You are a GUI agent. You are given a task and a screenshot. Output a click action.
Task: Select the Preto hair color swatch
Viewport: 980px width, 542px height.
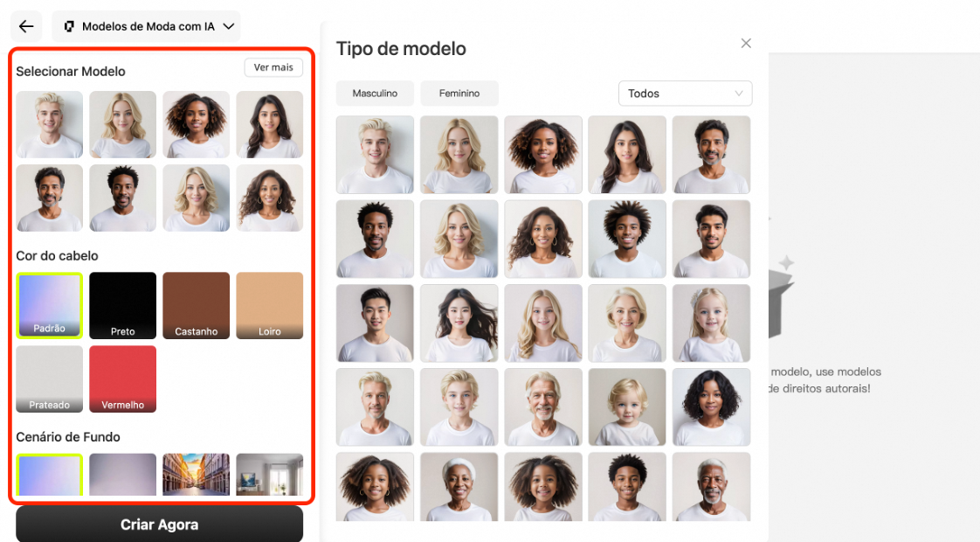click(x=122, y=305)
